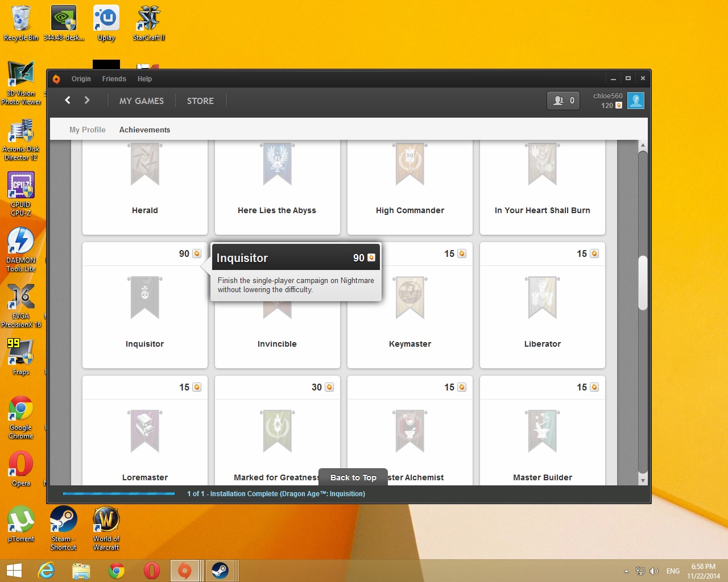Click the achievements scrollbar thumb
This screenshot has height=582, width=728.
[x=643, y=283]
